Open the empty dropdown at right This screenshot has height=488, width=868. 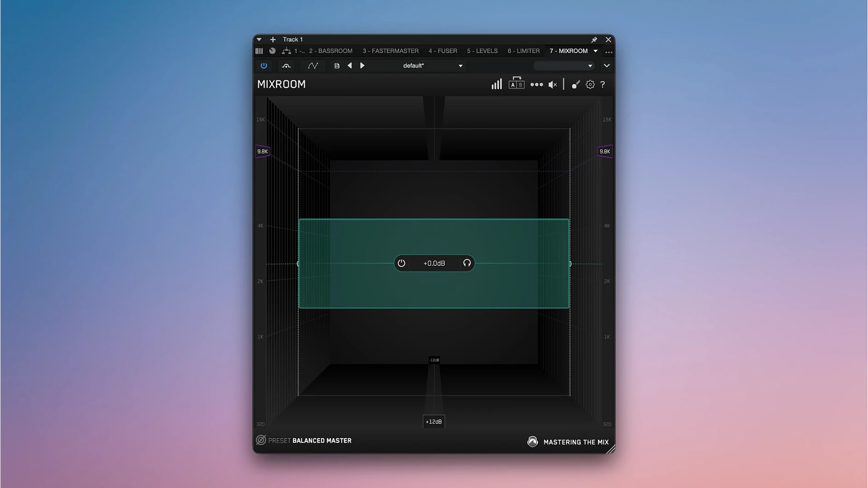pyautogui.click(x=563, y=66)
